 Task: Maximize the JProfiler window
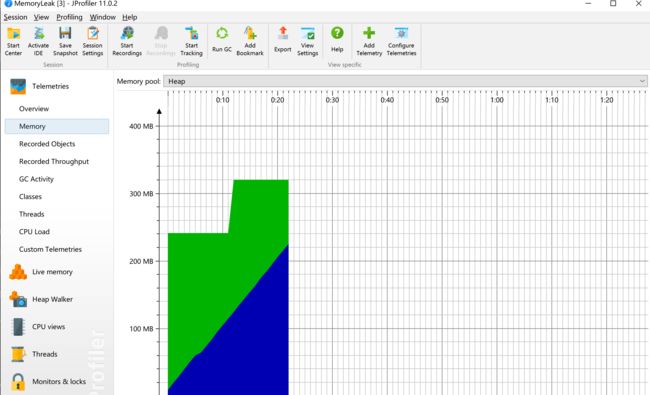[x=613, y=4]
